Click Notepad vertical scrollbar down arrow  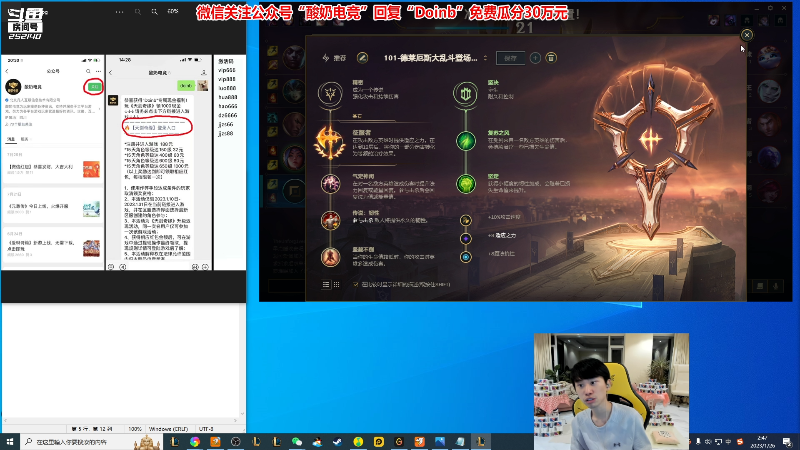click(x=242, y=414)
